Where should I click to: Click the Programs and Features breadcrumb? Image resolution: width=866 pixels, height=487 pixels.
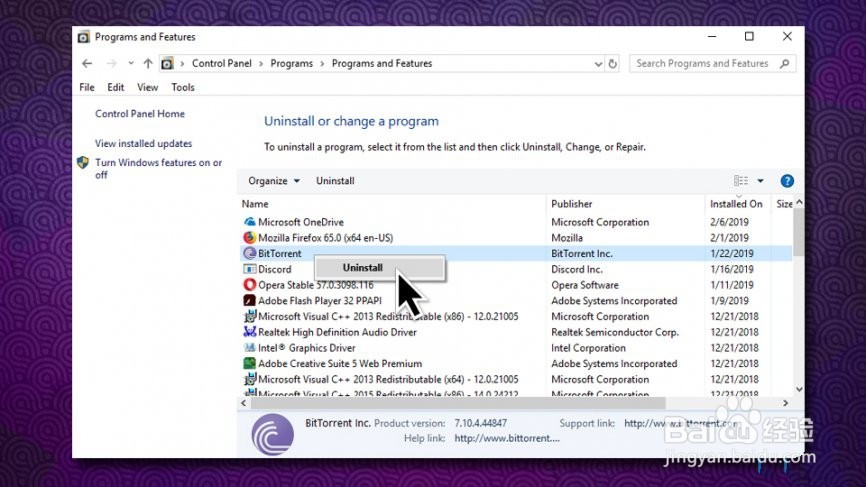382,63
